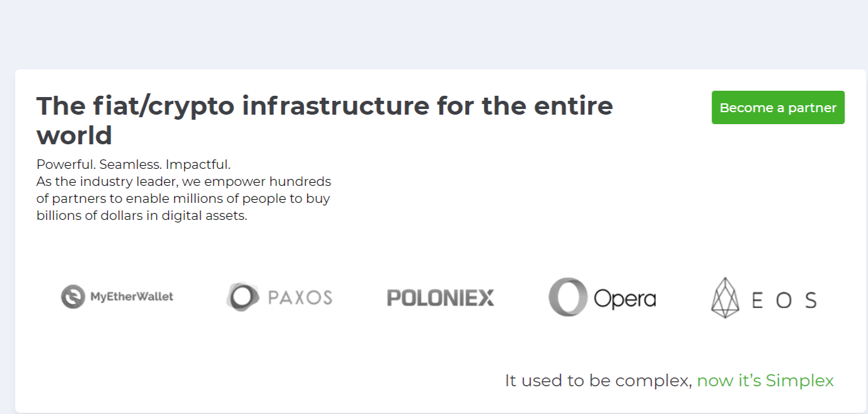Viewport: 868px width, 414px height.
Task: Click the Opera red-O ring icon
Action: pyautogui.click(x=568, y=297)
